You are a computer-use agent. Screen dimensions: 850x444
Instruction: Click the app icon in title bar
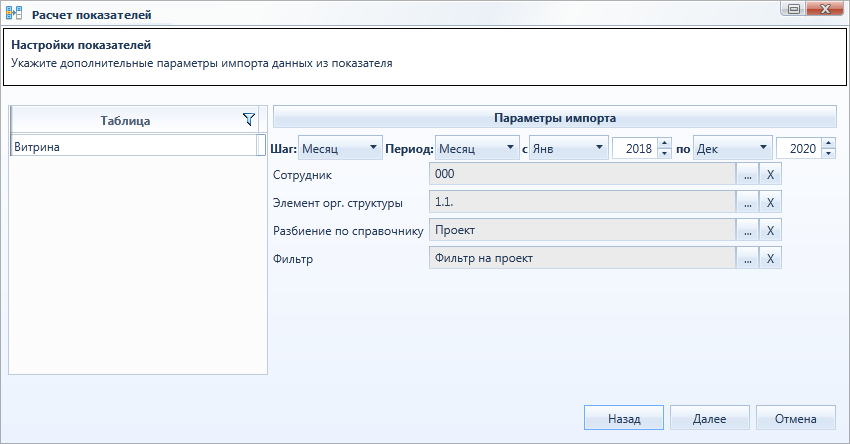point(14,14)
